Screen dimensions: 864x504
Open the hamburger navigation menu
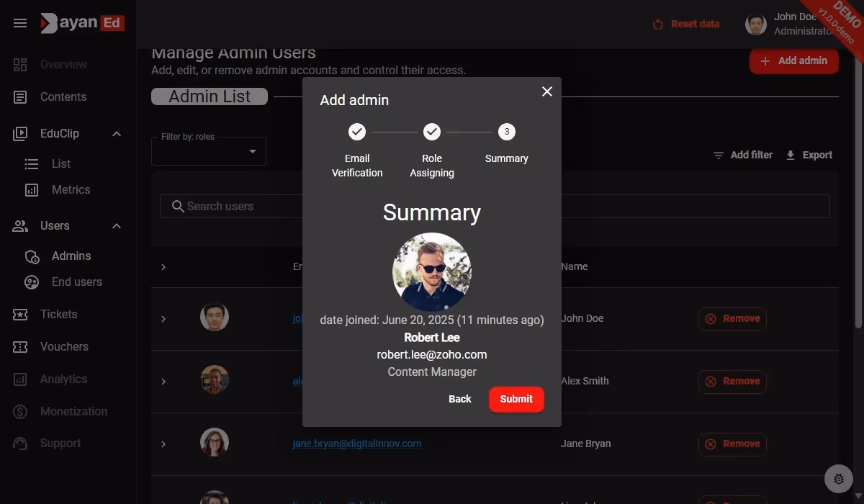[x=20, y=23]
